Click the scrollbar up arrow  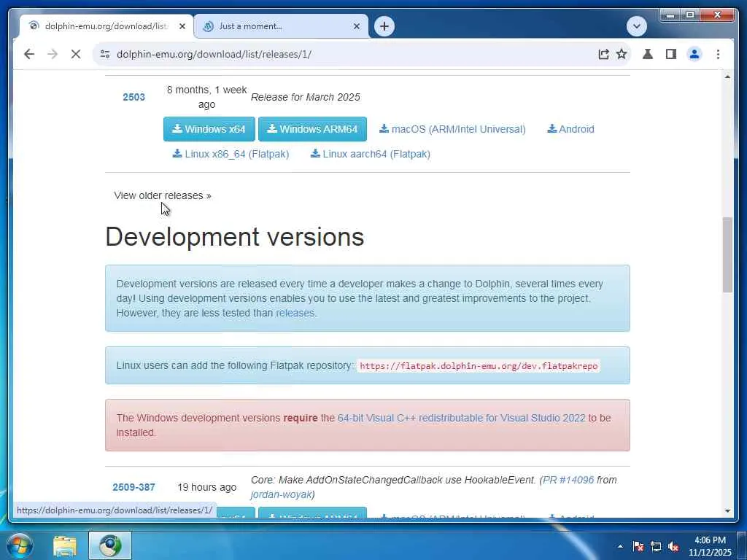tap(727, 77)
